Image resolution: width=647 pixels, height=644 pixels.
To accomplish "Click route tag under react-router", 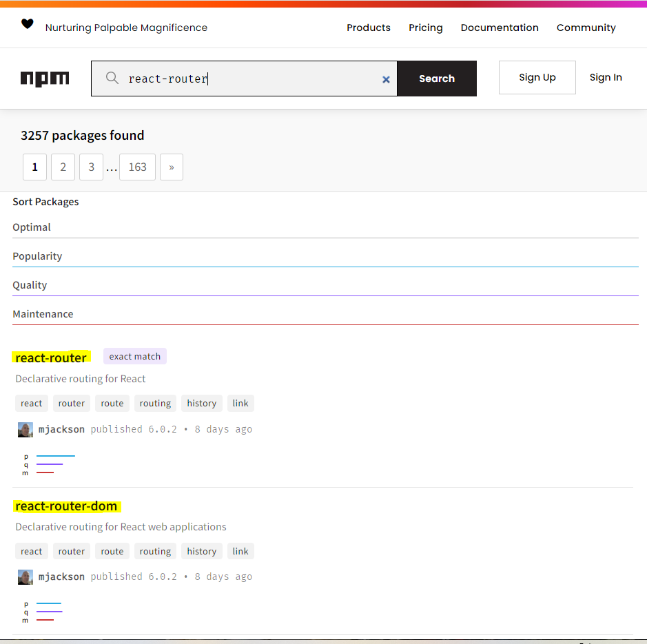I will 112,403.
